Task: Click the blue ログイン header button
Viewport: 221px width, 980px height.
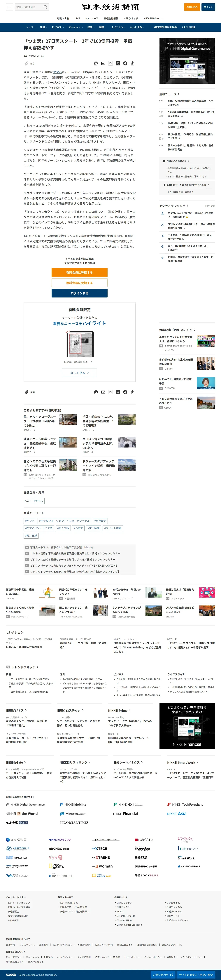Action: [208, 7]
